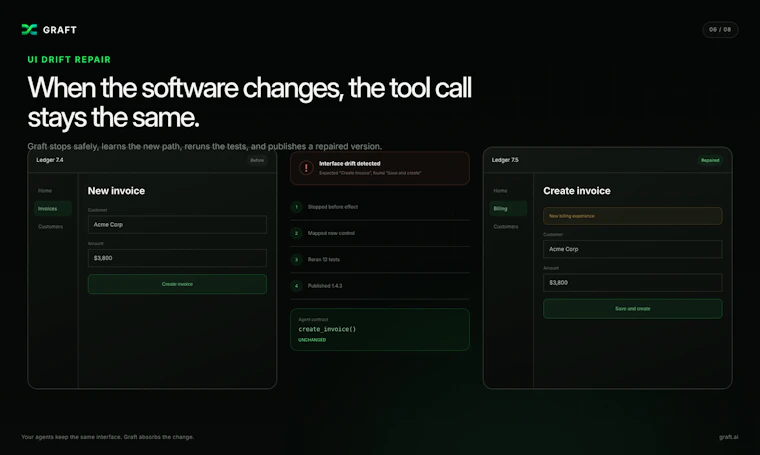Open Customers in the Ledger 7.4 sidebar
Viewport: 760px width, 455px height.
click(x=50, y=226)
